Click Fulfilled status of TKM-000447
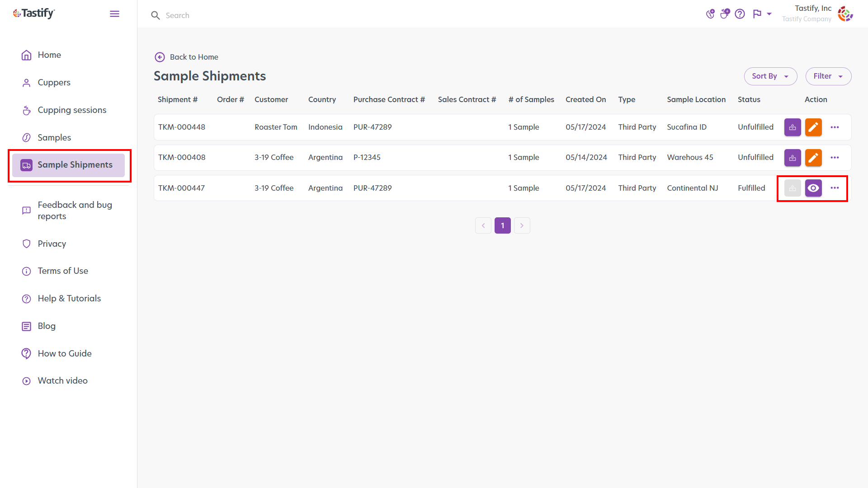The height and width of the screenshot is (488, 868). pyautogui.click(x=751, y=188)
